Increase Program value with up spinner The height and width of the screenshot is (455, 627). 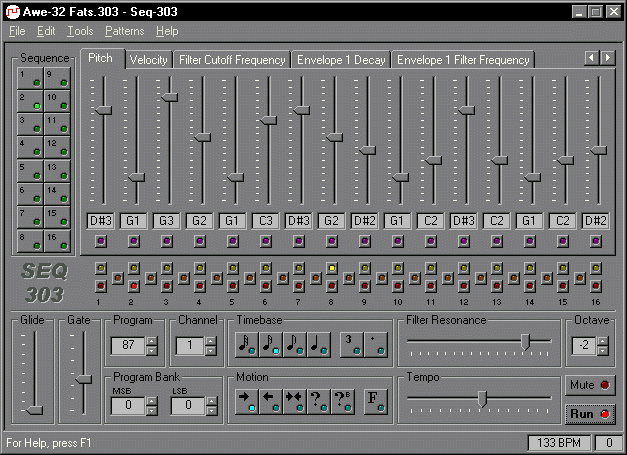click(x=152, y=341)
